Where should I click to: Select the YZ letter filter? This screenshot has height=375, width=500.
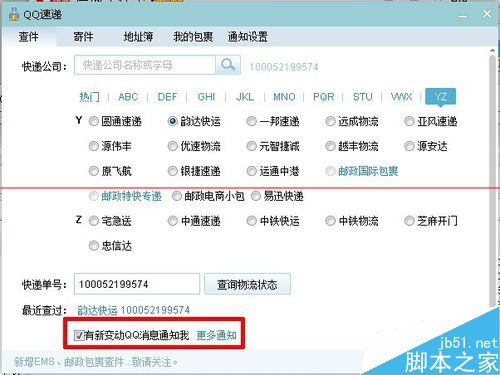(x=441, y=97)
